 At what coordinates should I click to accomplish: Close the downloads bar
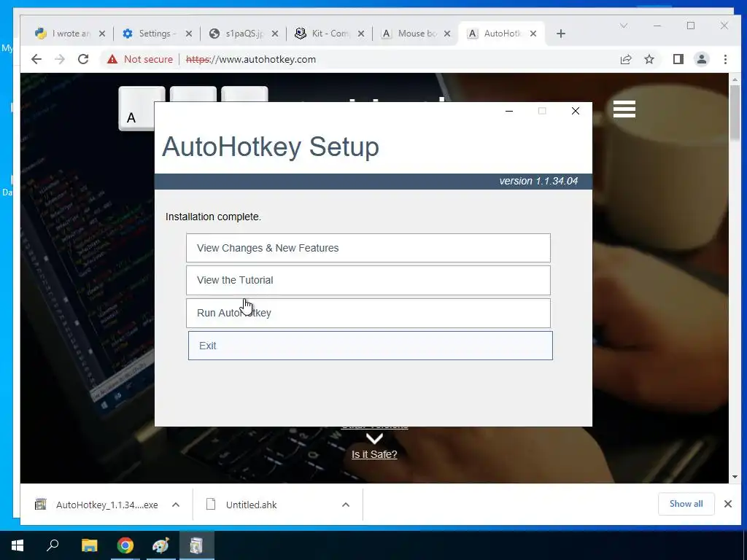pyautogui.click(x=728, y=504)
